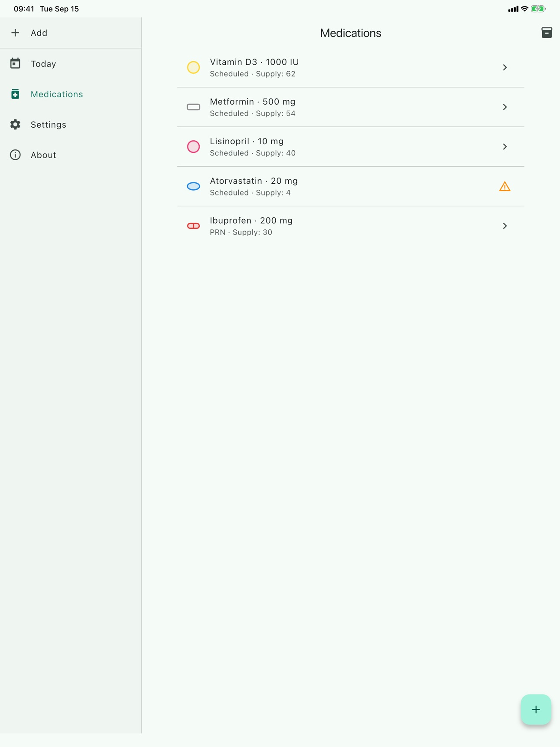Click 'Scheduled · Supply: 40' text
560x747 pixels.
[253, 153]
